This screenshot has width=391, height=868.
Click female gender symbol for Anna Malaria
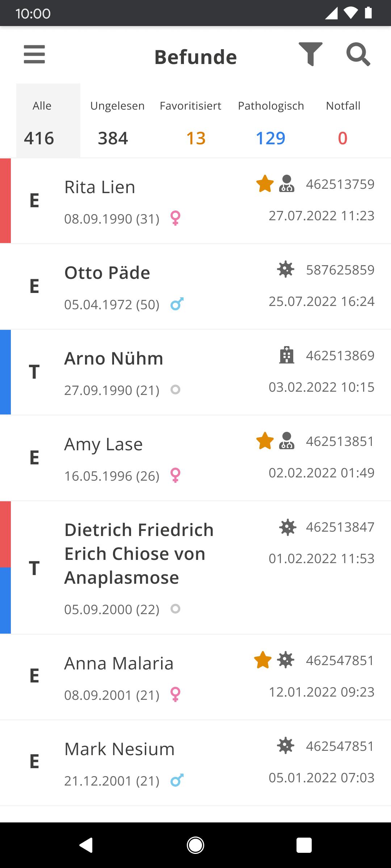tap(176, 694)
